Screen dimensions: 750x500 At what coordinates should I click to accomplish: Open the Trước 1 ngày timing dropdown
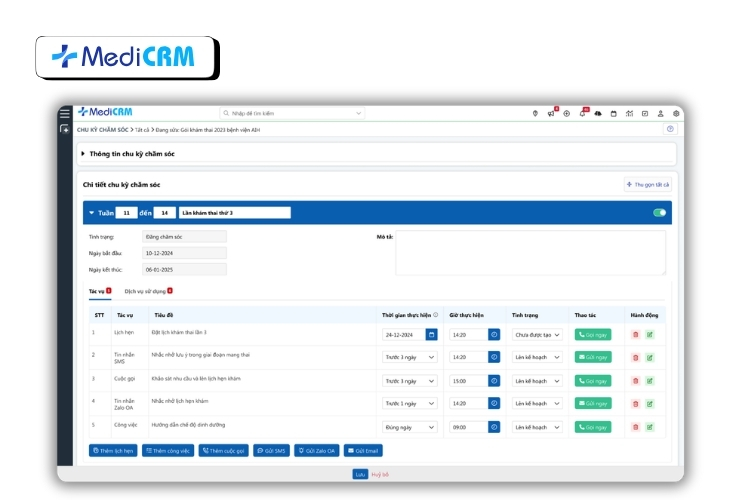[x=409, y=404]
